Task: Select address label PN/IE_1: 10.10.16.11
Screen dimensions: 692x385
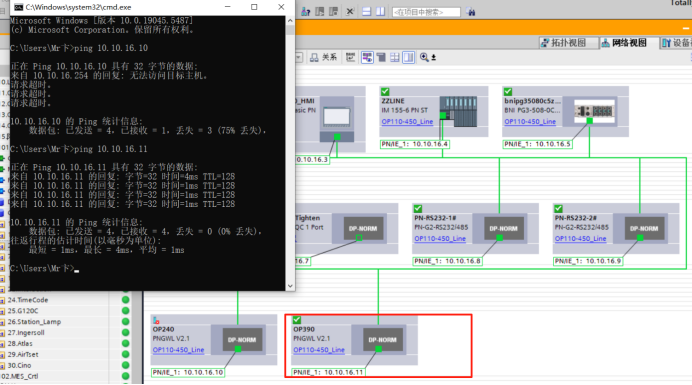Action: pyautogui.click(x=328, y=372)
